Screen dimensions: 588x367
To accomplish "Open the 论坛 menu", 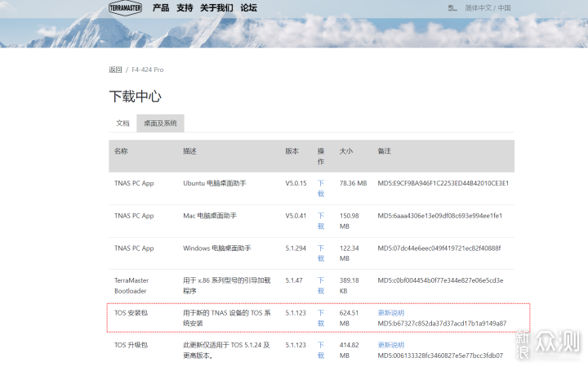I will [x=248, y=8].
